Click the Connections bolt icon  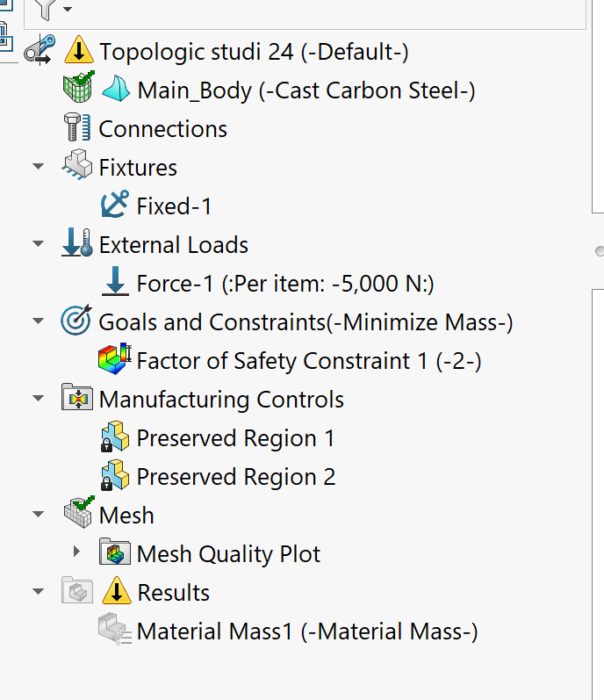[79, 129]
